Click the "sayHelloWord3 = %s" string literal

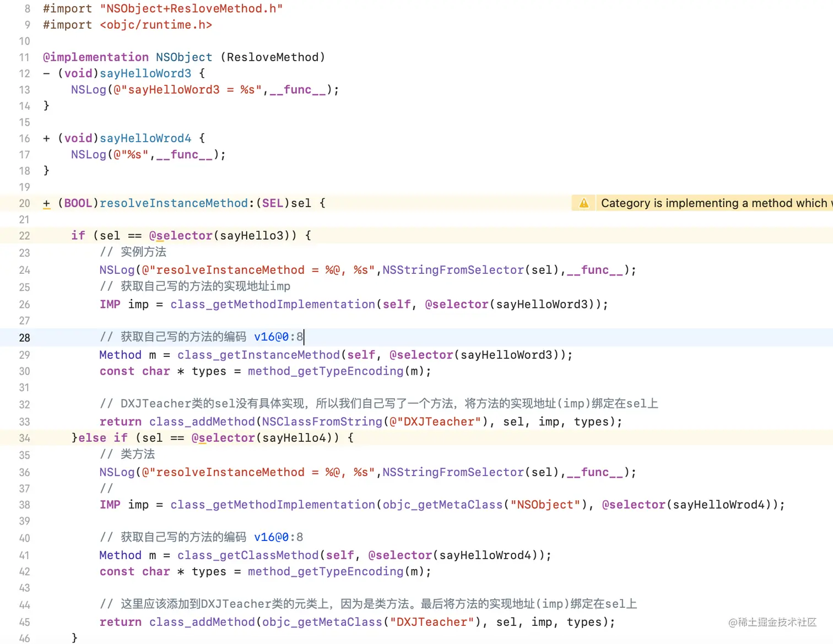tap(187, 90)
